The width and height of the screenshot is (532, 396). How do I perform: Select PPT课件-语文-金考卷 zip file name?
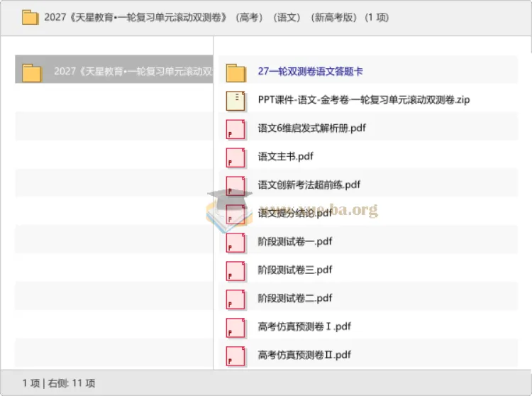click(x=364, y=99)
